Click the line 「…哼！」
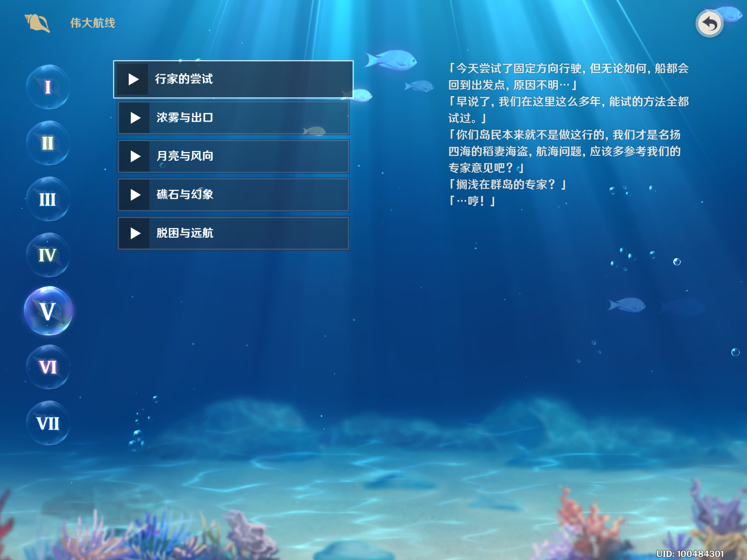 coord(472,201)
